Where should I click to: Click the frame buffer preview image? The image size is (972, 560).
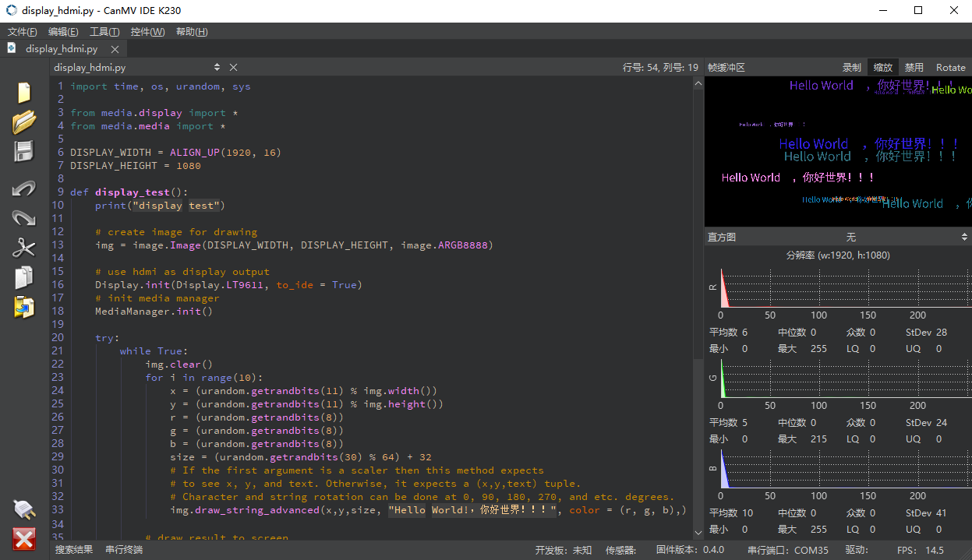coord(838,151)
